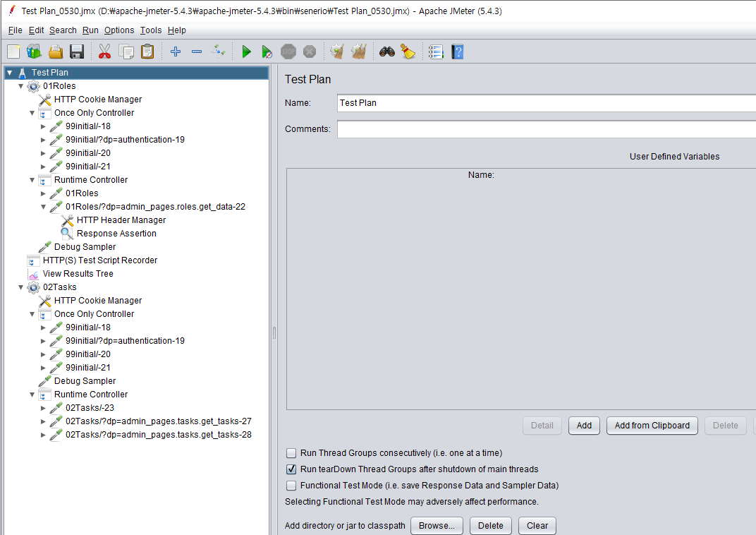Click the Add variable button
756x535 pixels.
tap(584, 426)
